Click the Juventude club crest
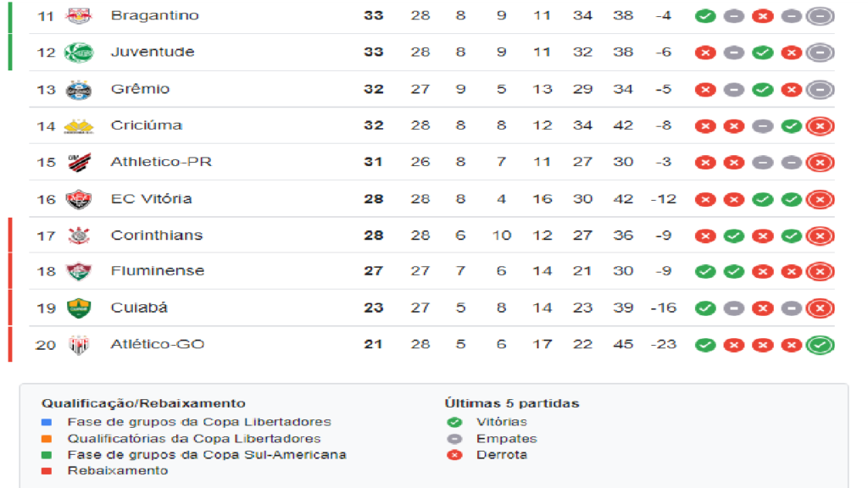The width and height of the screenshot is (868, 488). [x=79, y=53]
